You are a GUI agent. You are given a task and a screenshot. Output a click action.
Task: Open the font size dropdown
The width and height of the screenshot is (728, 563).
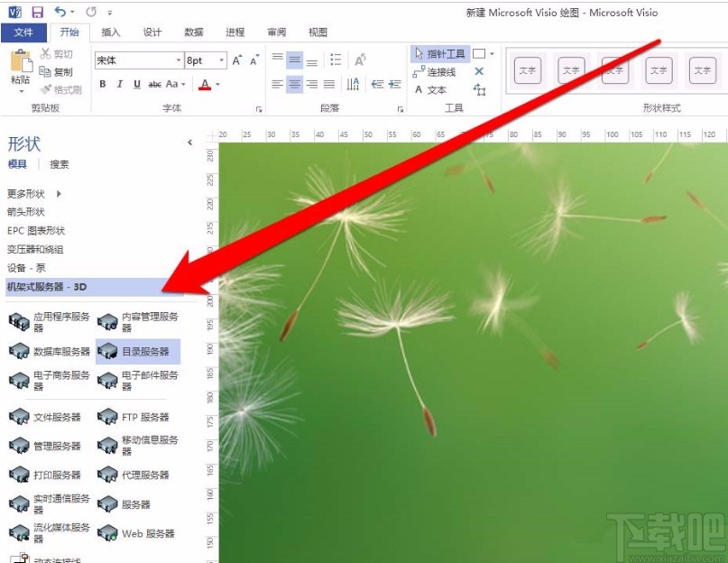tap(220, 60)
